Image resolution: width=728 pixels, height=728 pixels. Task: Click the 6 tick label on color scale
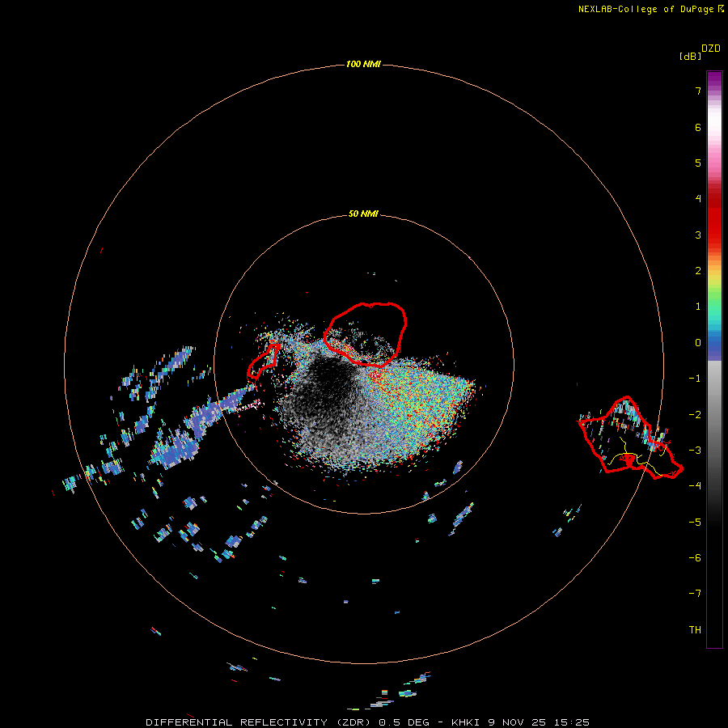698,127
